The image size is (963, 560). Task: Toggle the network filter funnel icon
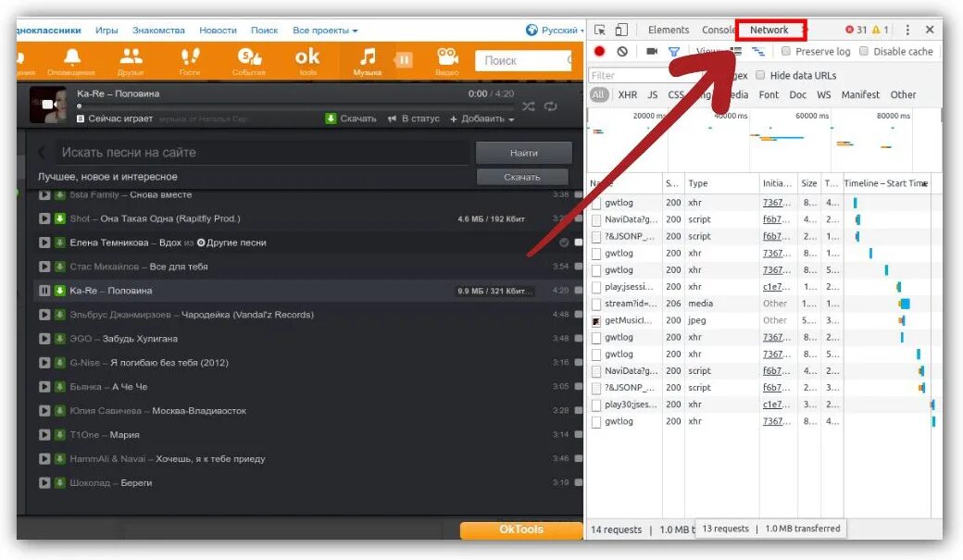click(674, 52)
